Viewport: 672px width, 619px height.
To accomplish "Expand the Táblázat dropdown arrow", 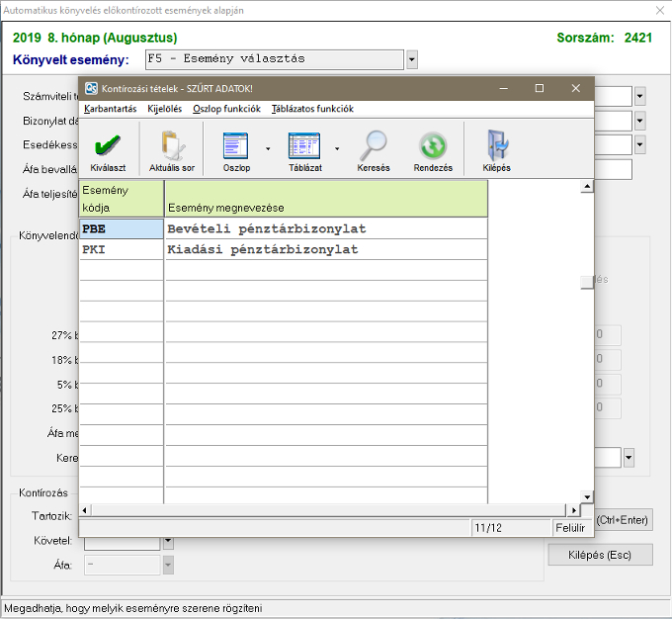I will [337, 148].
